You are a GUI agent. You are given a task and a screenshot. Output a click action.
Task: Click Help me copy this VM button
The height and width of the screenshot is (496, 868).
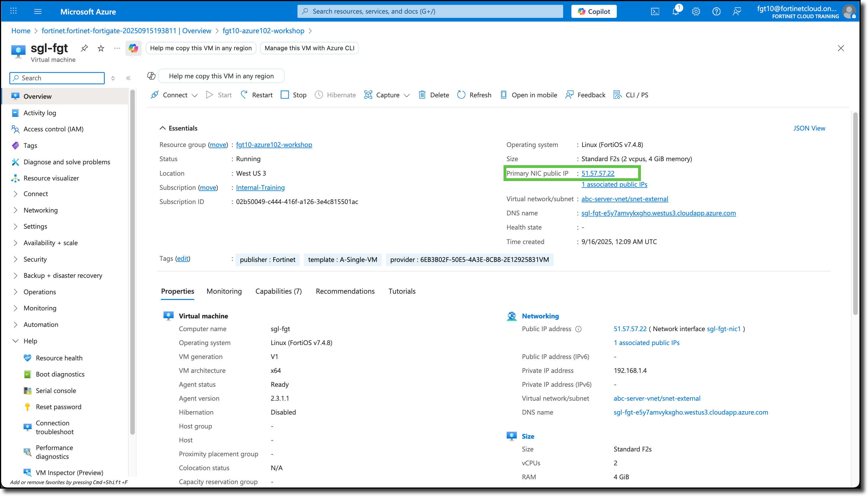201,48
